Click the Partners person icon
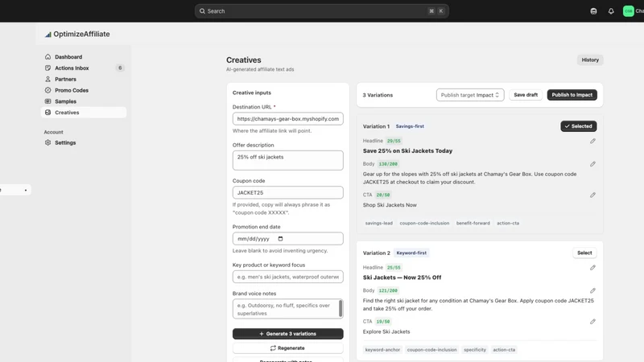This screenshot has height=362, width=644. click(47, 79)
